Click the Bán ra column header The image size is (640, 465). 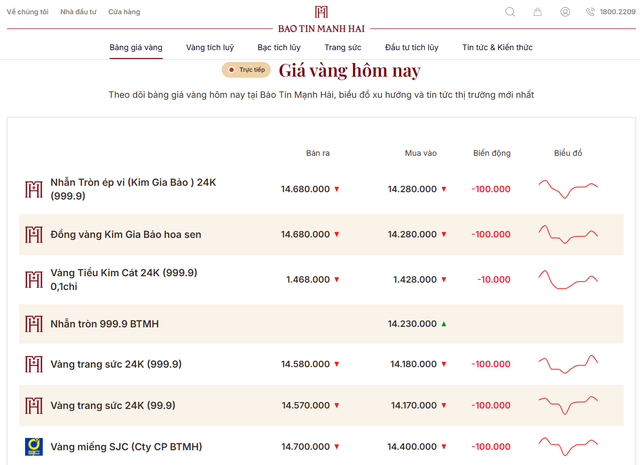click(x=318, y=153)
